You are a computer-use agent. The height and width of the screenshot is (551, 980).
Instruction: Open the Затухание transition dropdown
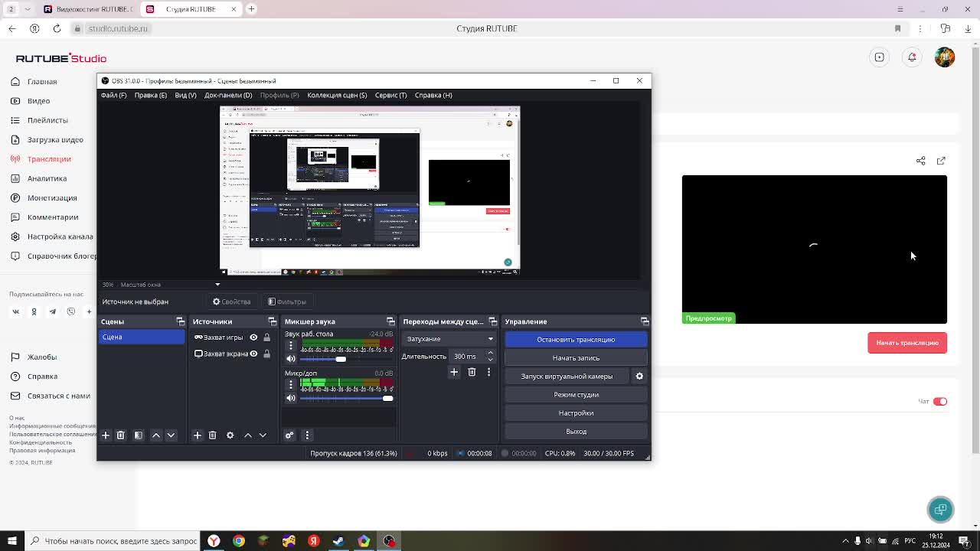449,339
